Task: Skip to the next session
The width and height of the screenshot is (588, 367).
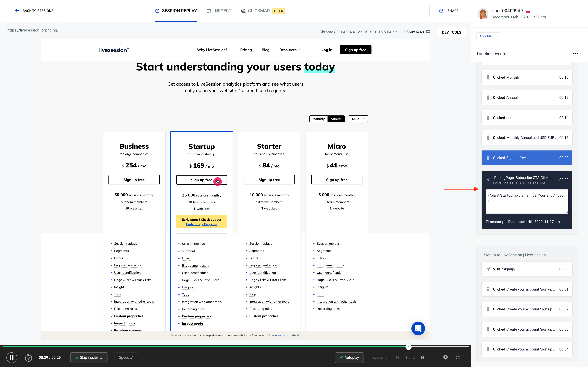Action: pos(422,357)
